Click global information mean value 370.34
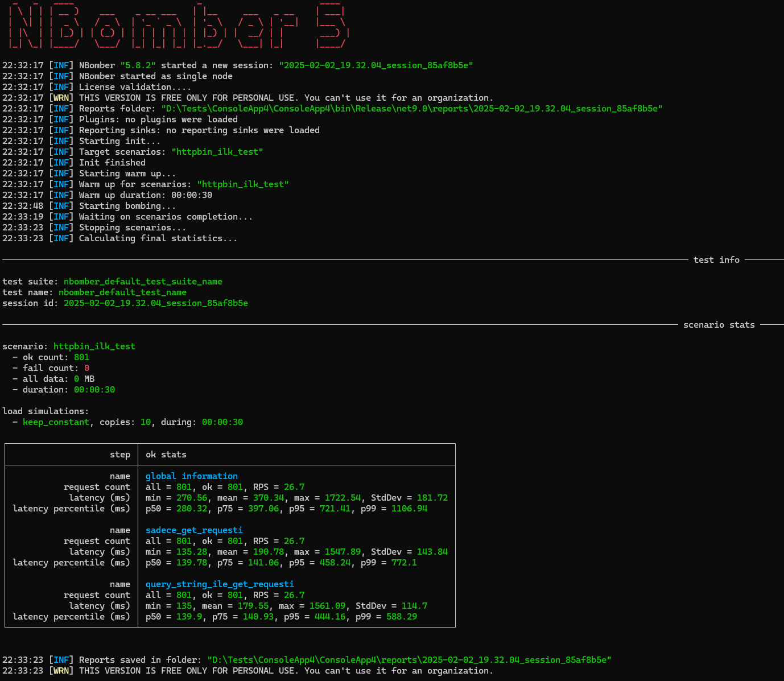Viewport: 784px width, 681px height. point(269,498)
